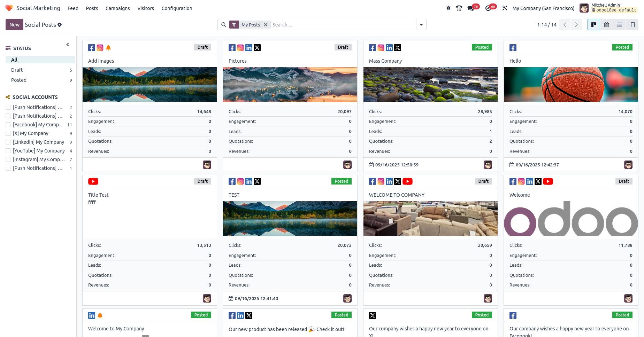Click the YouTube icon on WELCOME TO COMPANY card

(x=407, y=181)
